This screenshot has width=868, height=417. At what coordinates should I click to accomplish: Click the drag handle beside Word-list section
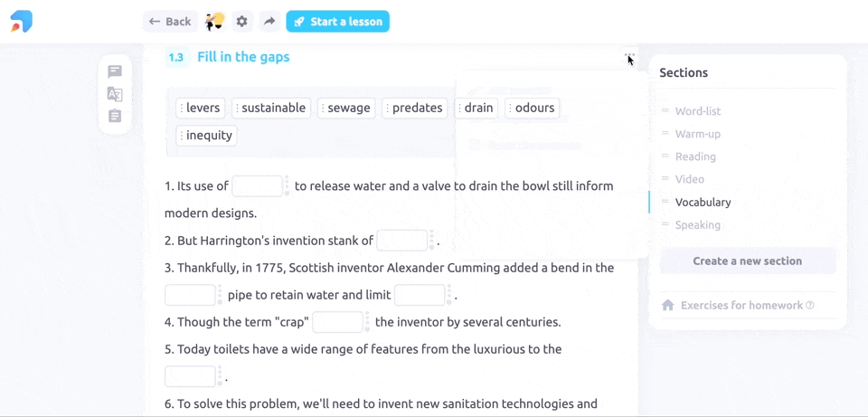665,111
